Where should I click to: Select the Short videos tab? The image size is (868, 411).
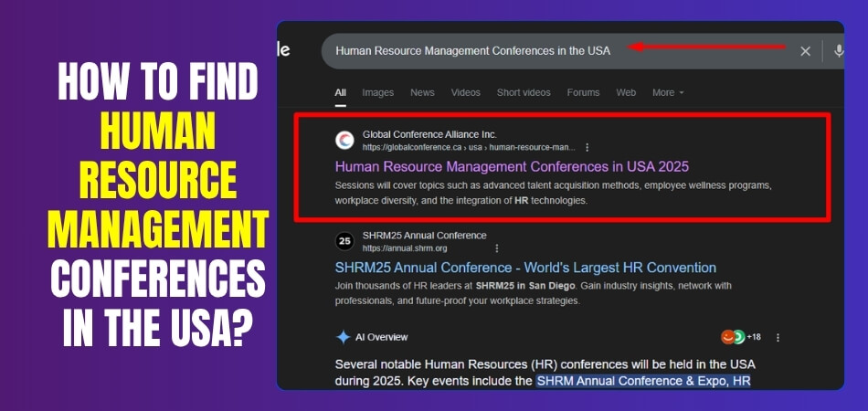(x=524, y=93)
